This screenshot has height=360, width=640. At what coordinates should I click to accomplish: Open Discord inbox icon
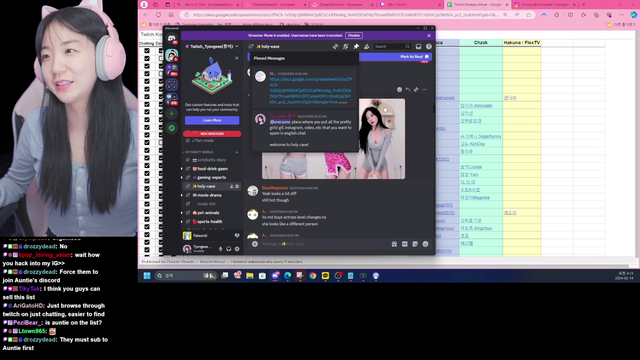418,47
